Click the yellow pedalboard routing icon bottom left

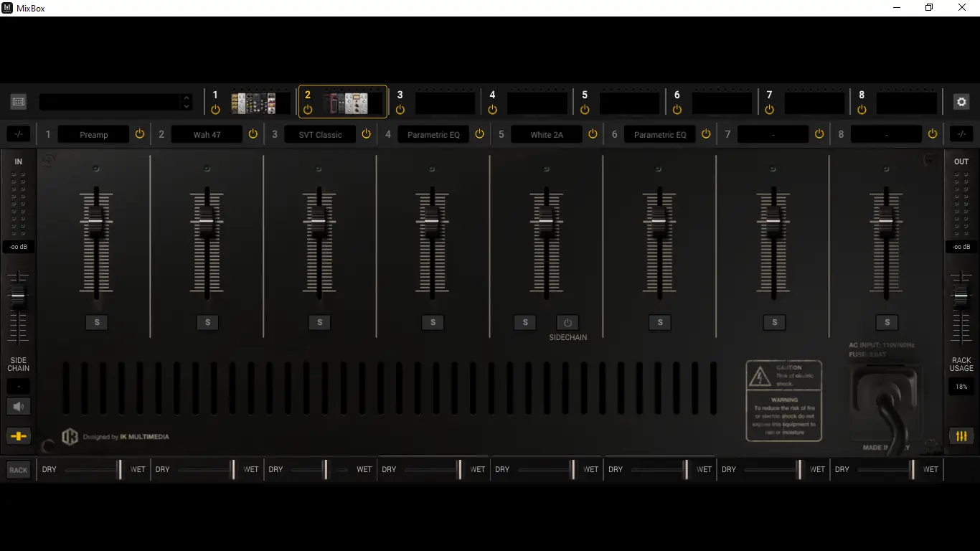tap(18, 435)
